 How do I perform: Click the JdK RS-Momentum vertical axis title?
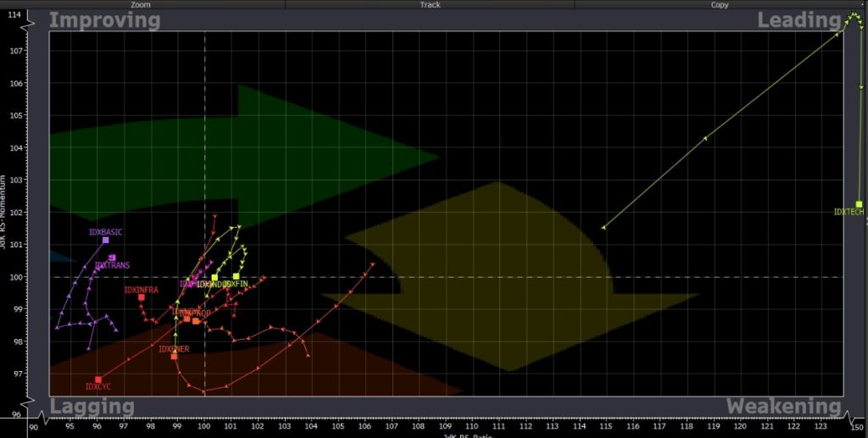(3, 213)
